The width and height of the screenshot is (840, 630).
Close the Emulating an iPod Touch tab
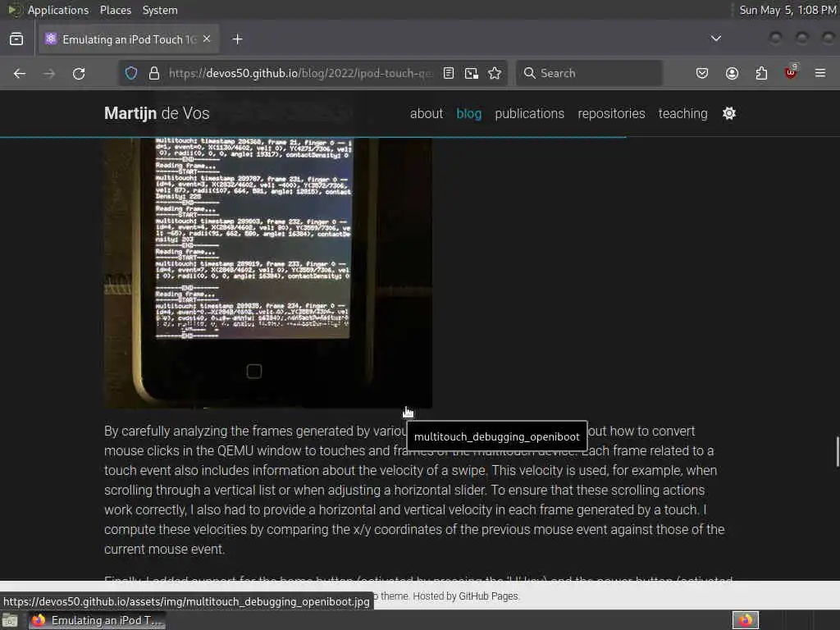pos(207,39)
